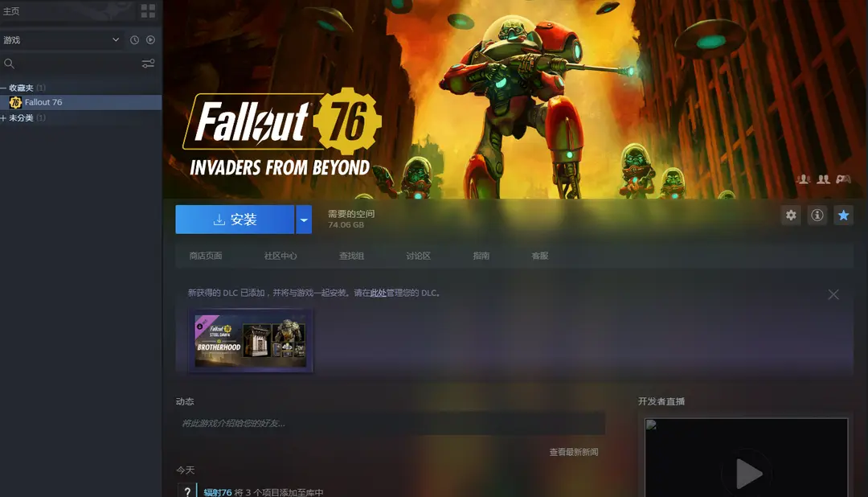The width and height of the screenshot is (868, 497).
Task: Click the 需要的空间 74.06 GB text
Action: [x=351, y=219]
